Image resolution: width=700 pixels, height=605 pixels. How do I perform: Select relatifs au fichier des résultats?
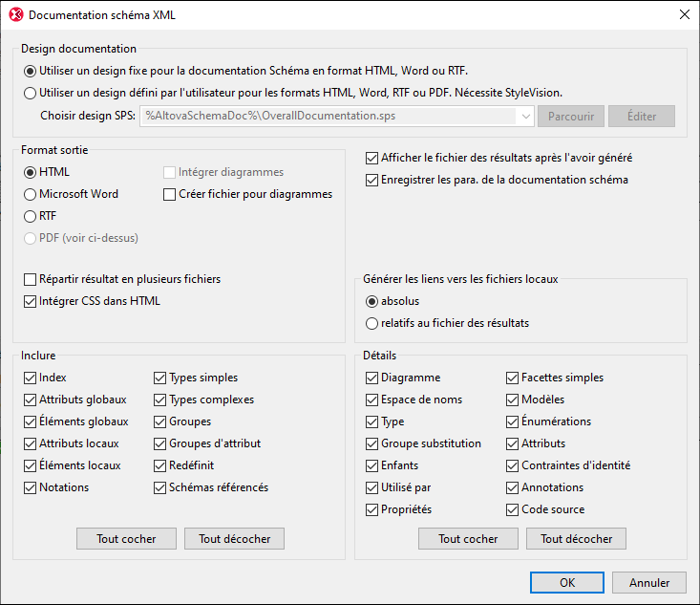click(x=372, y=323)
